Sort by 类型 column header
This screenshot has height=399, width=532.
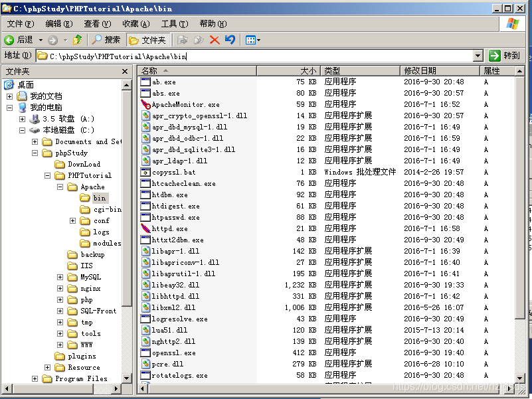pos(361,71)
